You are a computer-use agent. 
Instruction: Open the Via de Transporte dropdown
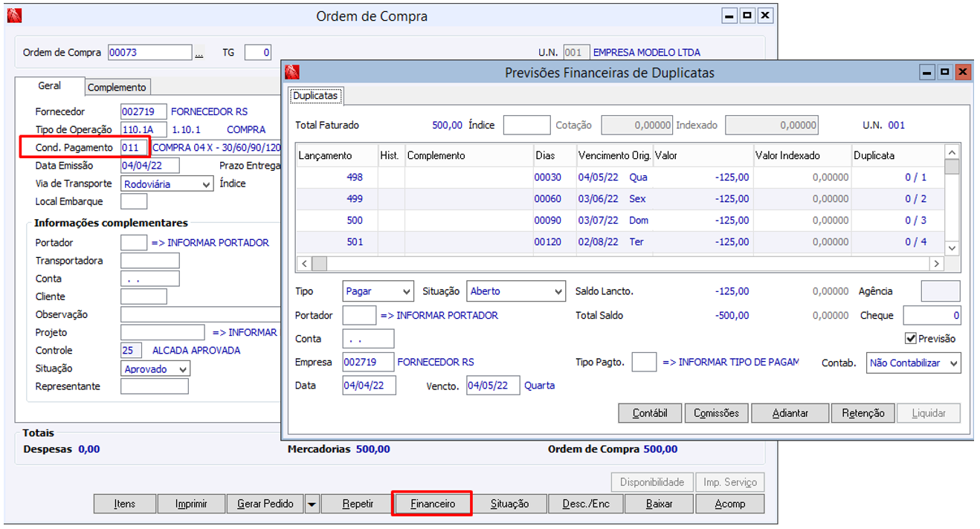206,184
